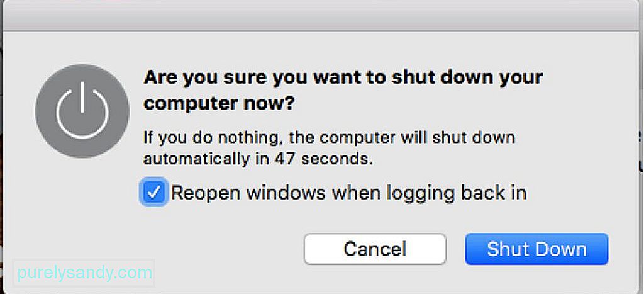Cancel the shut down request
Image resolution: width=644 pixels, height=294 pixels.
[375, 249]
